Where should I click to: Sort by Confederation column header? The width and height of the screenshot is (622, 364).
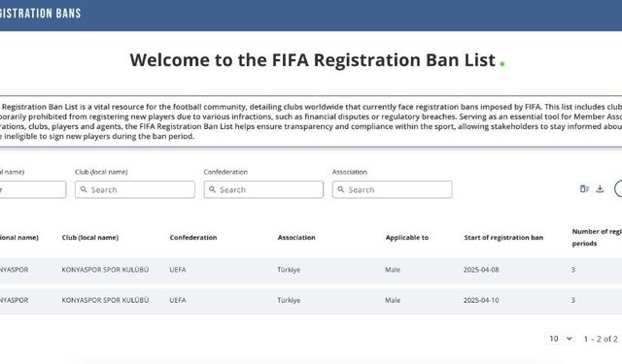pos(193,238)
